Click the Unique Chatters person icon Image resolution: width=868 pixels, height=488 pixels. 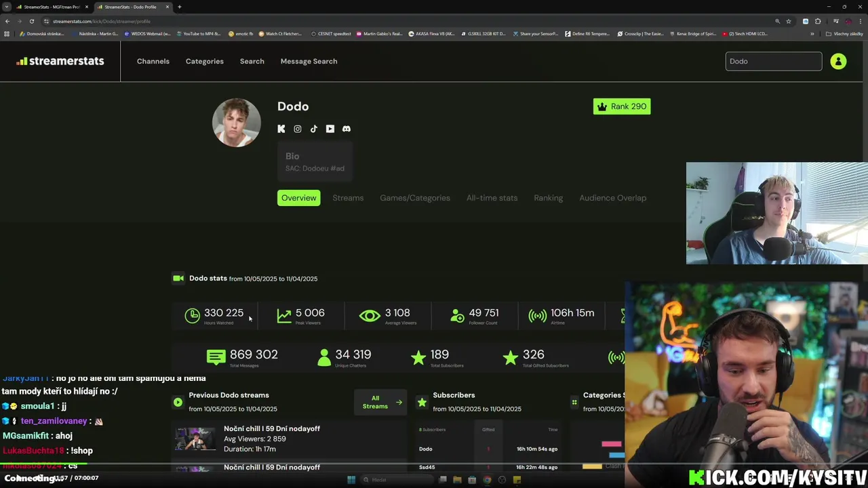coord(324,357)
